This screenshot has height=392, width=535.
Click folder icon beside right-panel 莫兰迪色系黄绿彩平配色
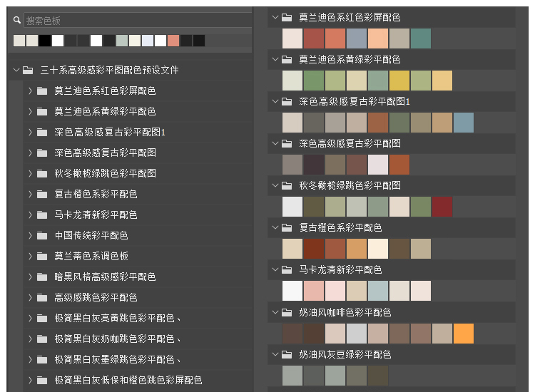(x=287, y=59)
